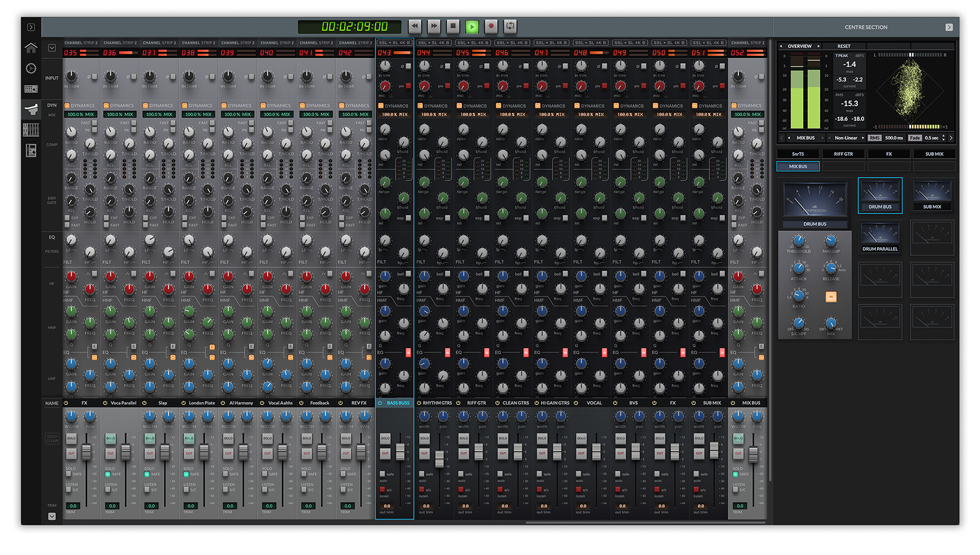Click the green play button
Screen dimensions: 980x555
point(472,26)
